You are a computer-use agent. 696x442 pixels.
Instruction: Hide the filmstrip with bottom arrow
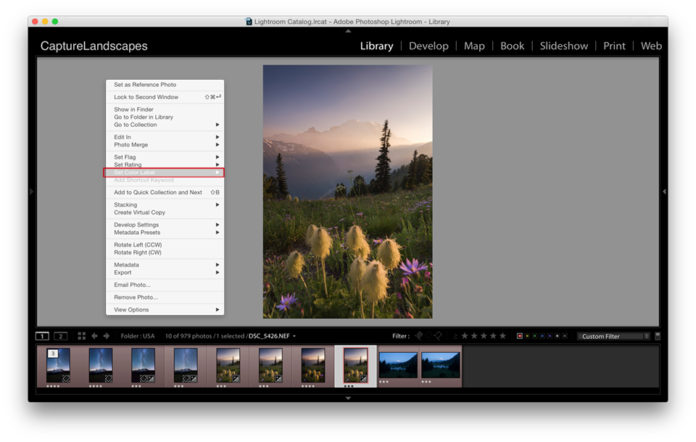[348, 398]
